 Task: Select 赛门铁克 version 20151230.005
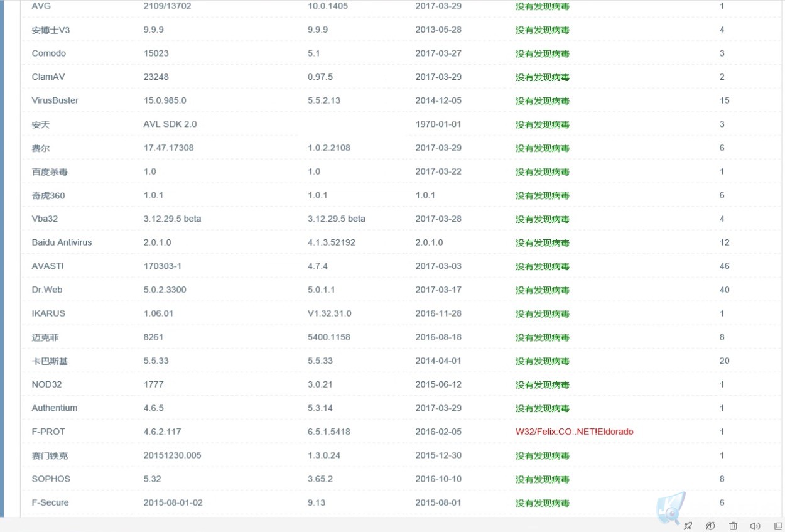172,455
